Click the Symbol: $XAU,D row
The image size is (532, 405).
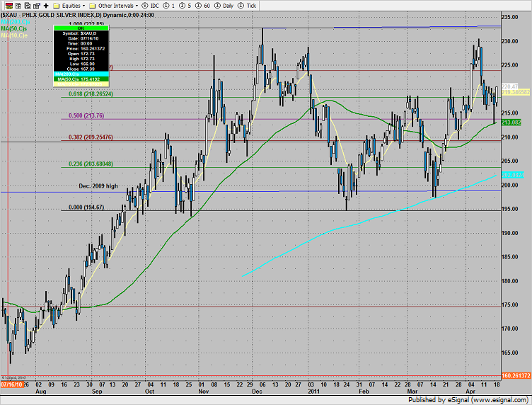pyautogui.click(x=81, y=33)
